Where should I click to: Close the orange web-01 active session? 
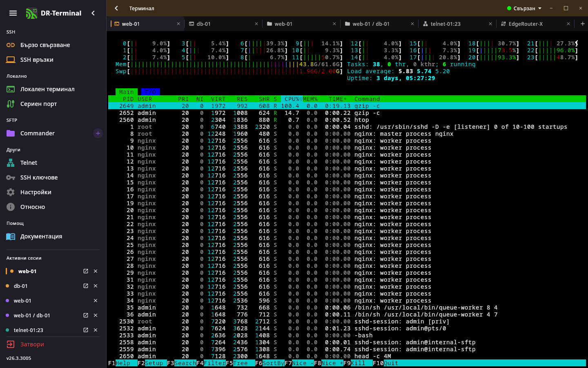point(96,271)
